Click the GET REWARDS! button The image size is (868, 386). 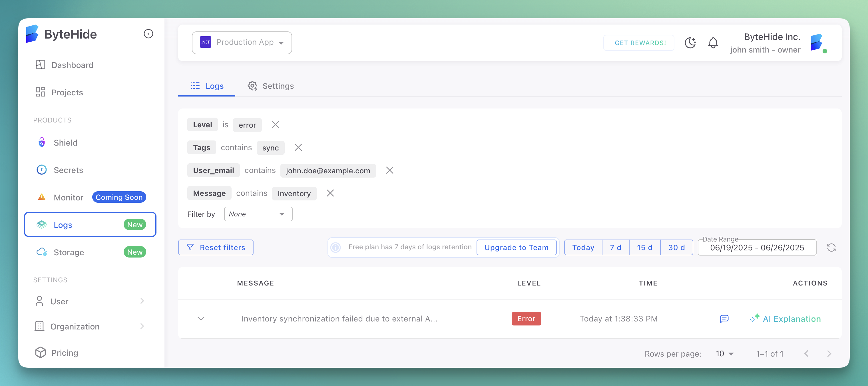coord(639,43)
